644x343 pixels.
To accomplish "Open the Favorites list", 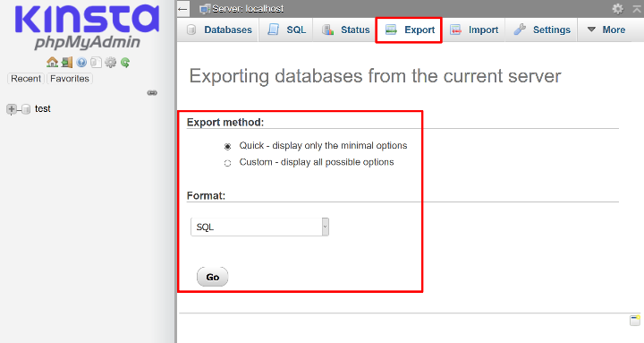I will [x=70, y=79].
